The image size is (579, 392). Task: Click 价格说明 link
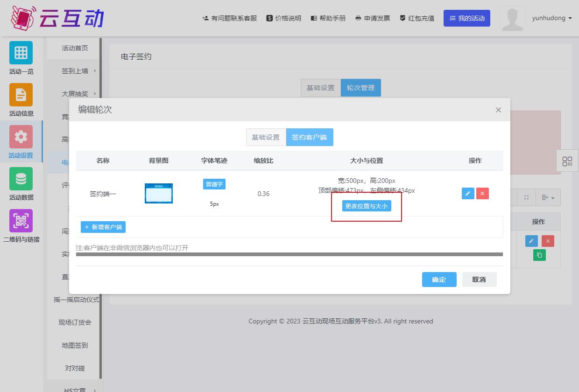pos(284,18)
